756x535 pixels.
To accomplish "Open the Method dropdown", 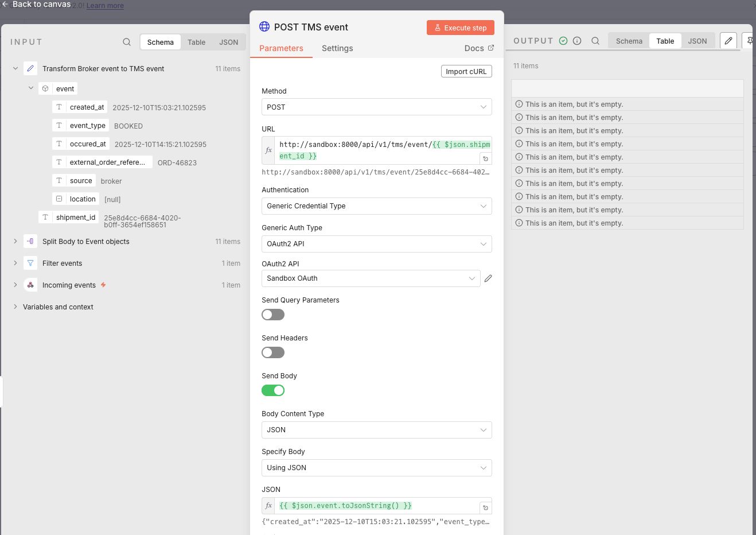I will pos(376,107).
